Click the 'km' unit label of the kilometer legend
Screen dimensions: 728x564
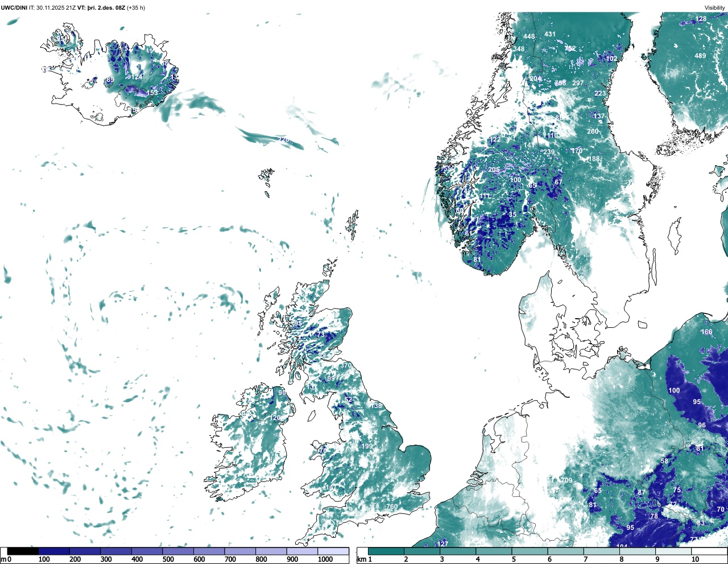pos(362,559)
